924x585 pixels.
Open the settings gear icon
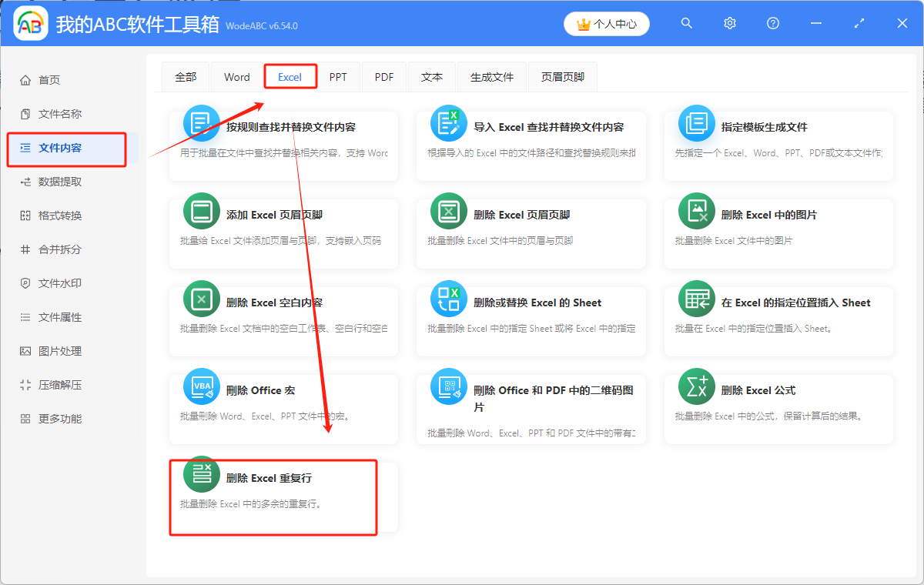point(729,23)
